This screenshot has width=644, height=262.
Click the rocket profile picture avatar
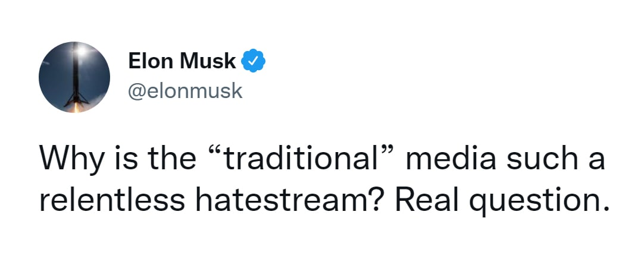74,77
